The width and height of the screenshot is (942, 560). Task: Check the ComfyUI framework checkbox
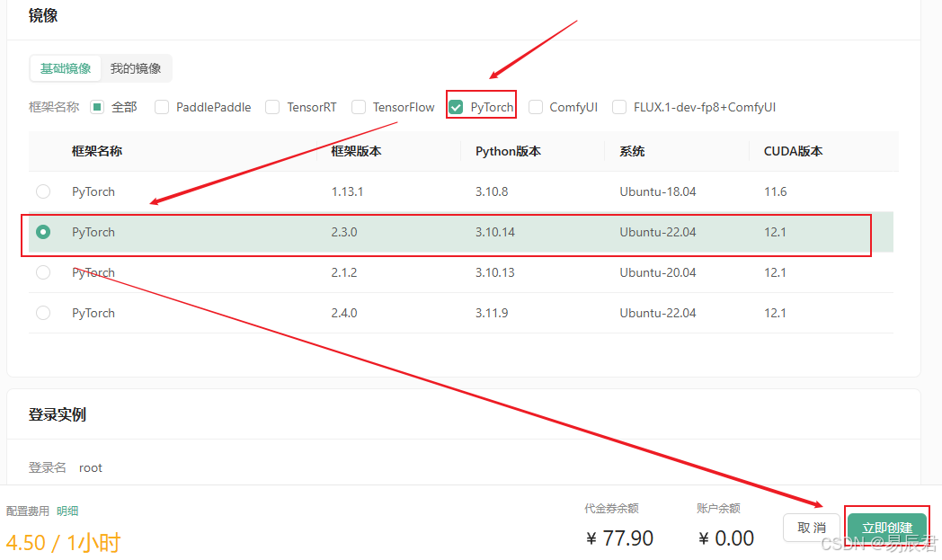[536, 107]
